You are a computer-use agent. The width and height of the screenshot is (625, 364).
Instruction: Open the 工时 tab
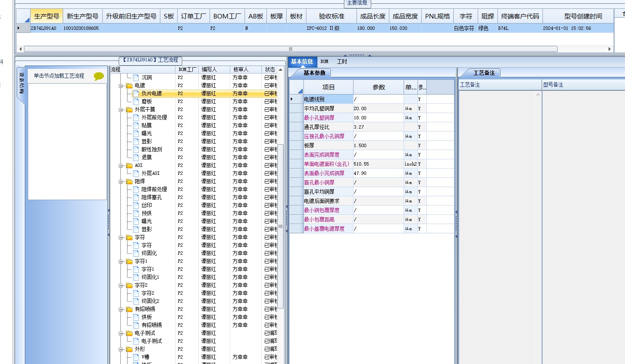click(x=342, y=62)
